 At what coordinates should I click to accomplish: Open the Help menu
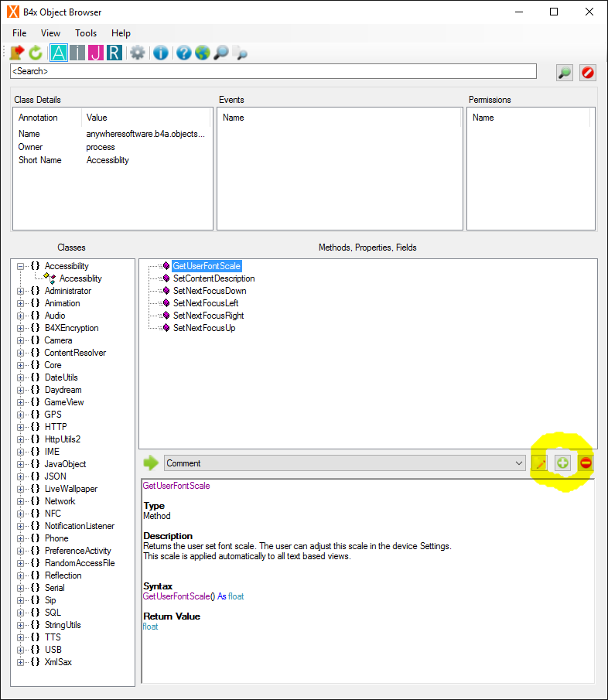pos(121,33)
